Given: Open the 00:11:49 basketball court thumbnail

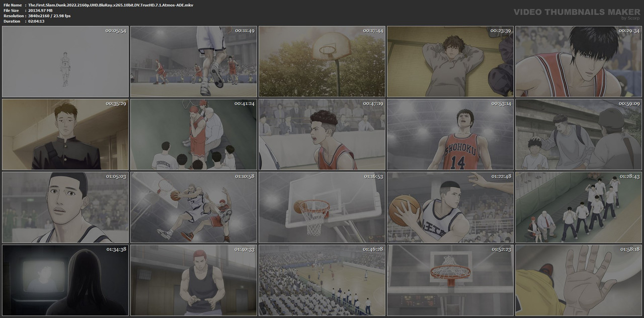Looking at the screenshot, I should 194,61.
